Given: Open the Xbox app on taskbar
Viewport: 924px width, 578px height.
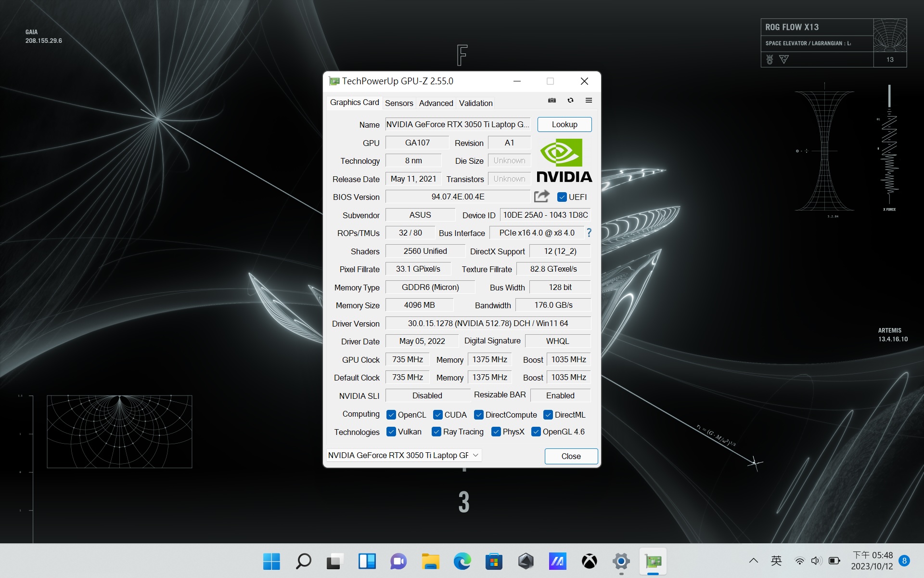Looking at the screenshot, I should pos(589,561).
